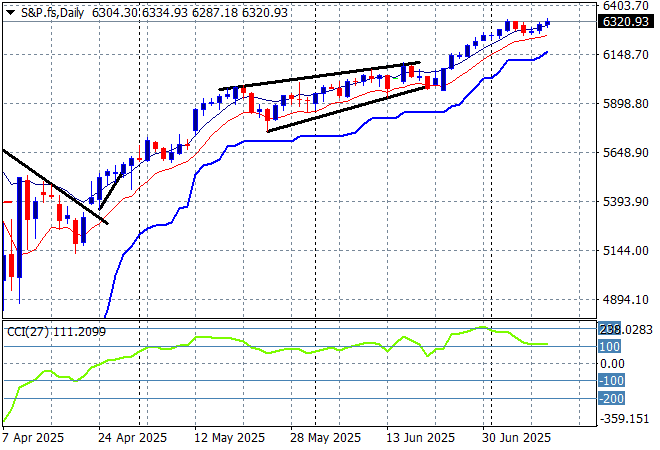Select the lower wedge trendline
Viewport: 660px width, 450px height.
click(x=349, y=109)
